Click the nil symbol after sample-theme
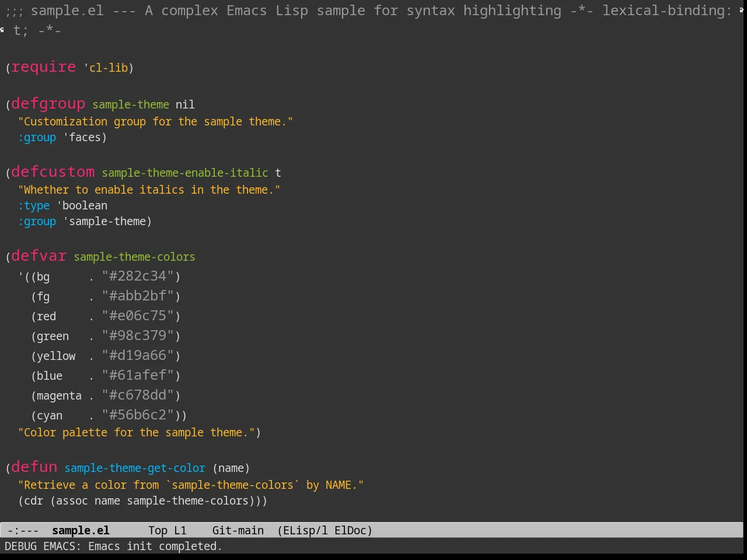The height and width of the screenshot is (560, 747). [x=185, y=104]
